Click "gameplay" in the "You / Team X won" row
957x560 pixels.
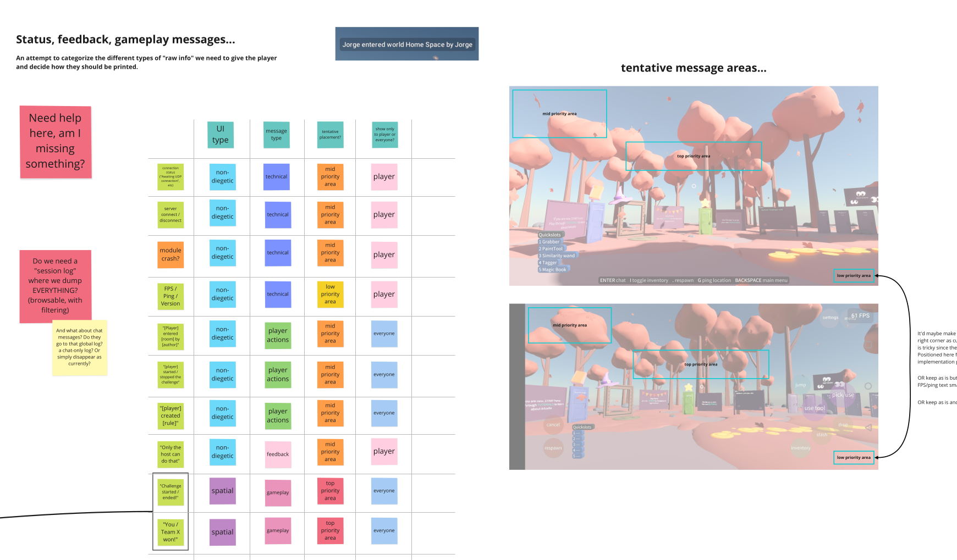click(x=278, y=531)
